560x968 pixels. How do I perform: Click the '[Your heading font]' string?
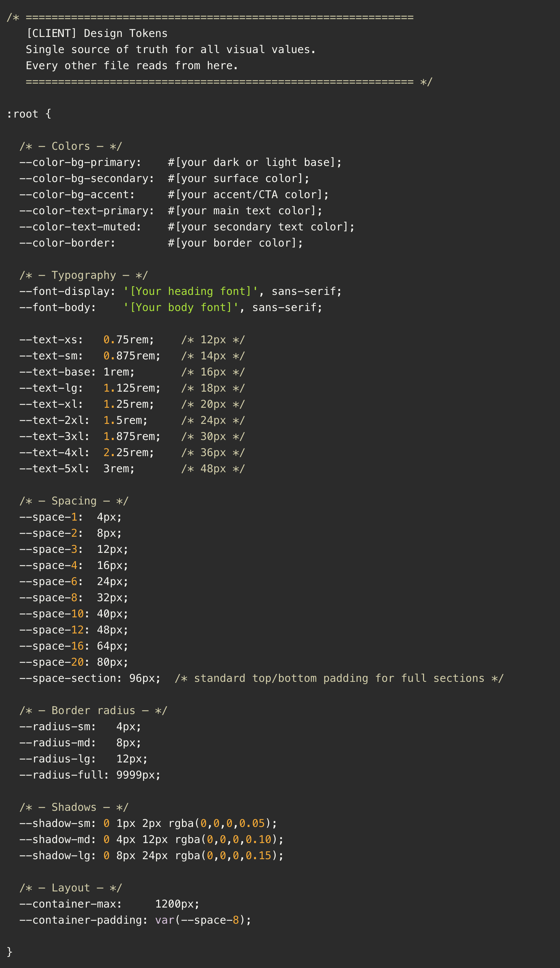tap(190, 292)
